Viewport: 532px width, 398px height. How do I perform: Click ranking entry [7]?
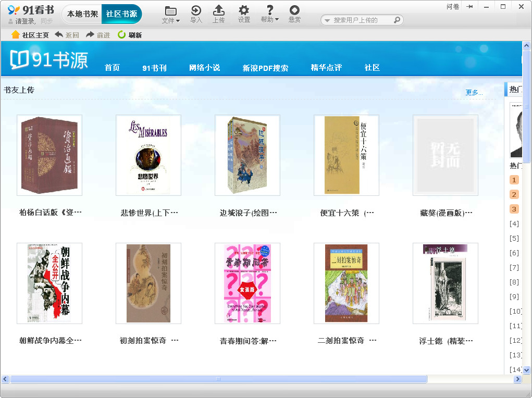tap(514, 267)
